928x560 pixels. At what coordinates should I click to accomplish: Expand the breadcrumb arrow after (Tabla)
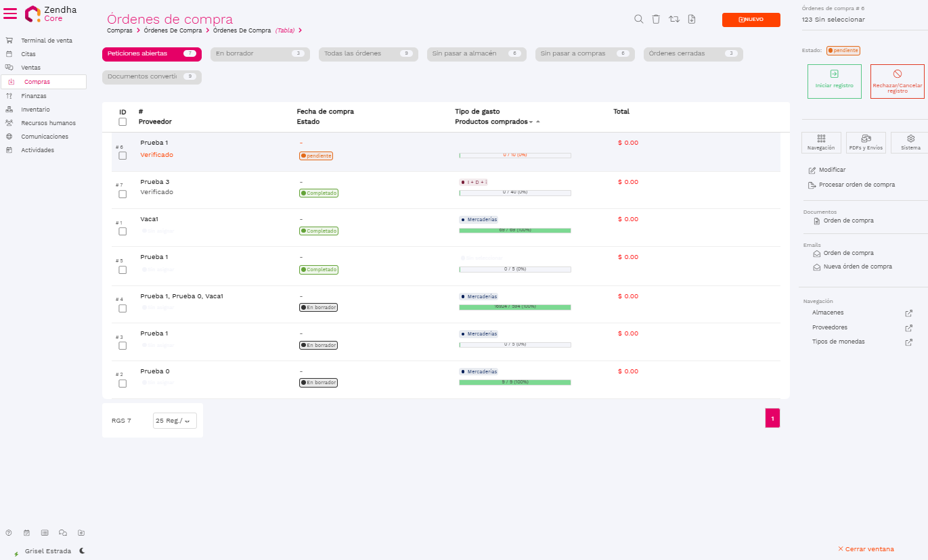(300, 30)
